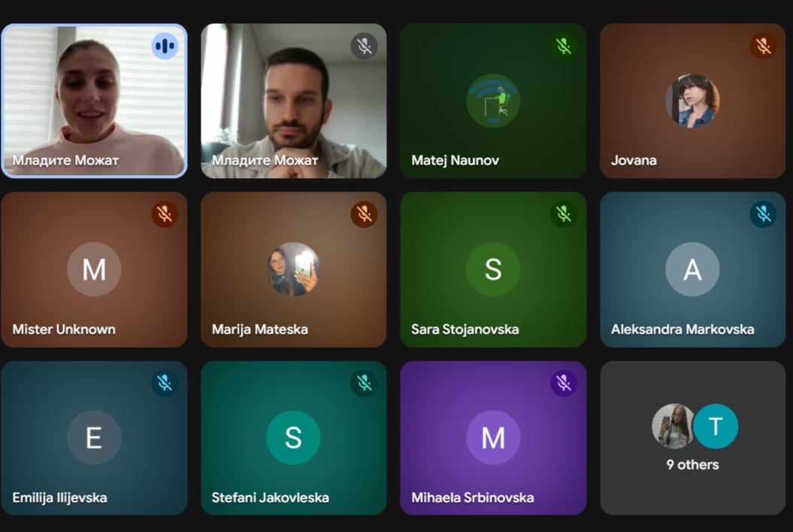Image resolution: width=793 pixels, height=532 pixels.
Task: Click Matej Naunov's green avatar image
Action: (493, 101)
